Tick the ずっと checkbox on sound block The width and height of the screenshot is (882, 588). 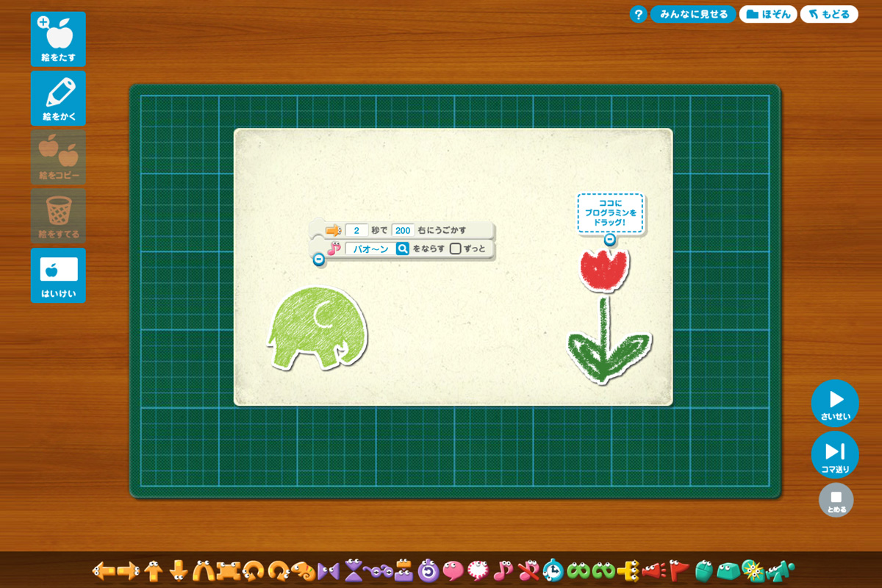(x=456, y=248)
